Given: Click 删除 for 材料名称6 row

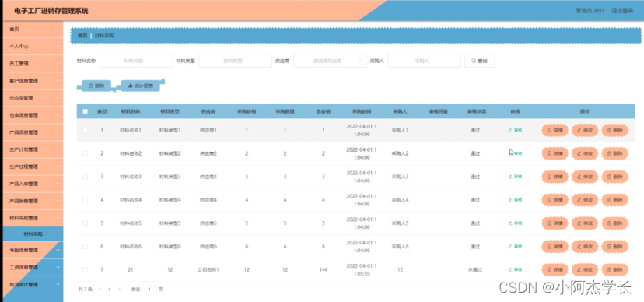Looking at the screenshot, I should click(x=615, y=247).
